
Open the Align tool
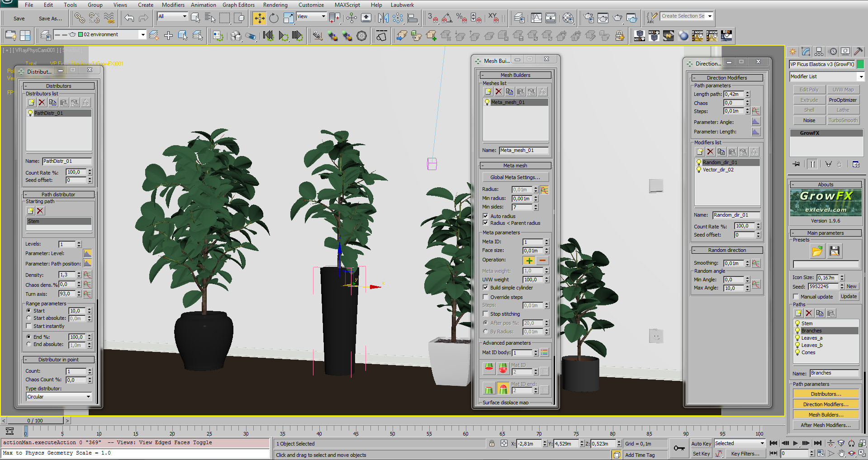412,18
